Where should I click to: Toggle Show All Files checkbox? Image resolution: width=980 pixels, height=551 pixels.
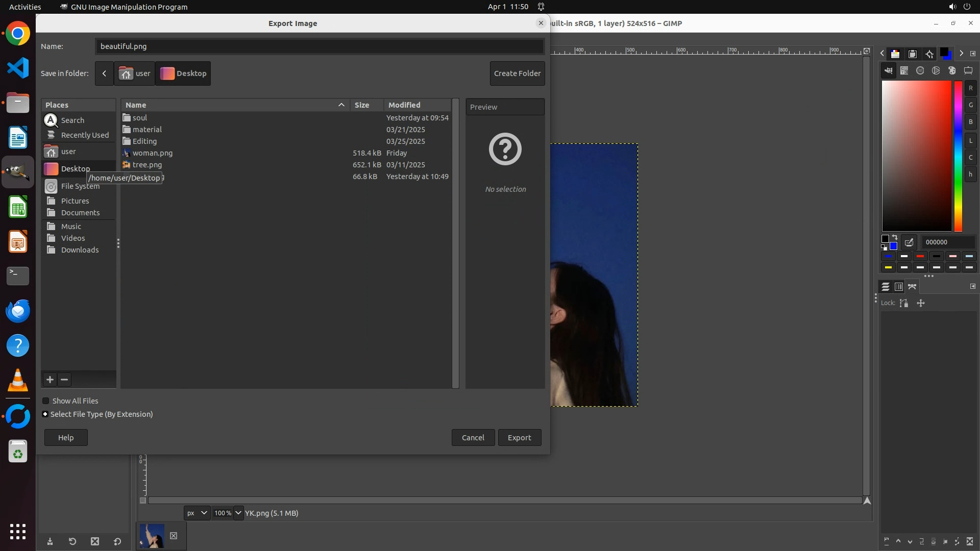pyautogui.click(x=46, y=401)
